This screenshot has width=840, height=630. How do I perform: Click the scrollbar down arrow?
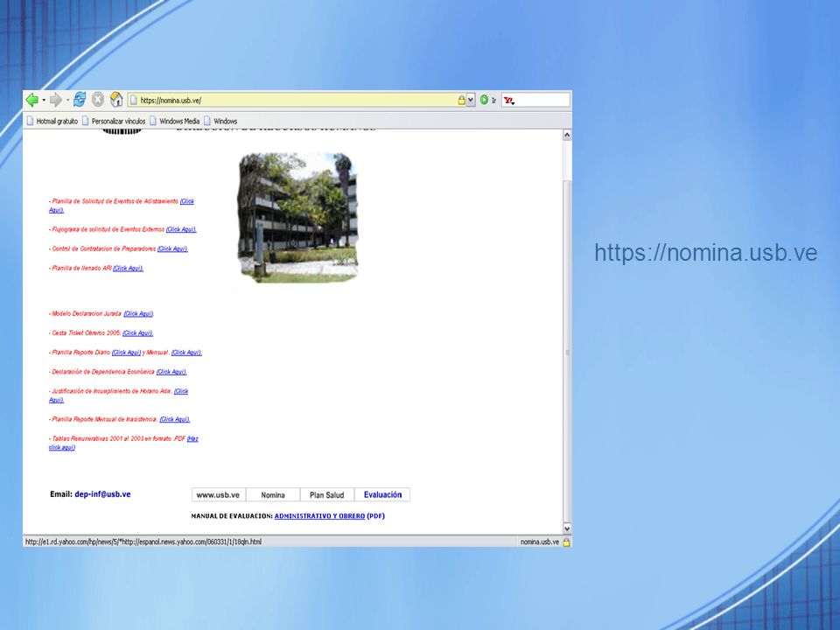pyautogui.click(x=567, y=528)
